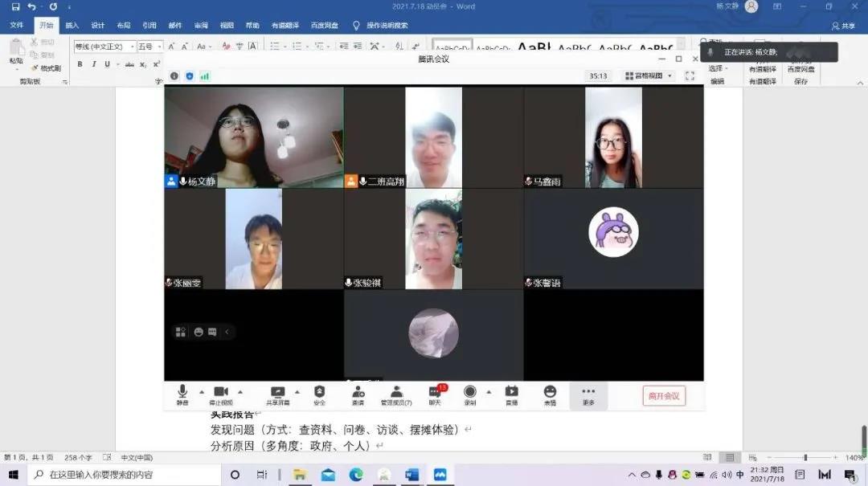
Task: Stop video with the camera button
Action: [x=220, y=394]
